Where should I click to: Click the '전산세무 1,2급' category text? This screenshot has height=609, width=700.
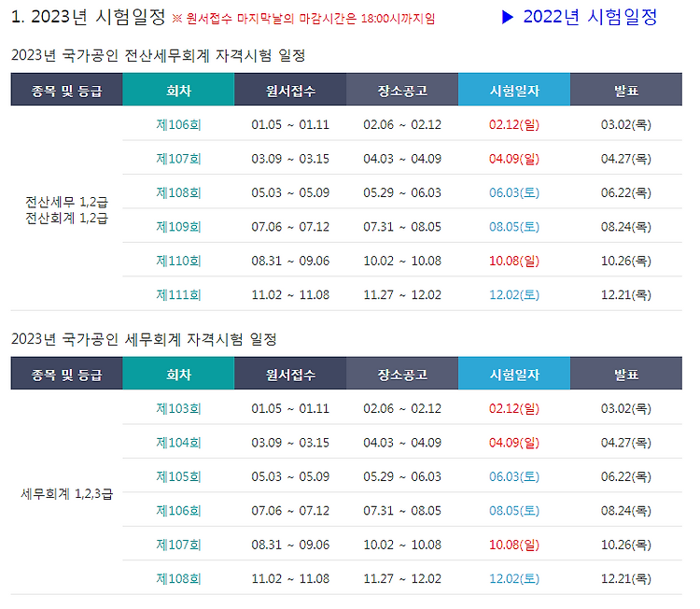66,202
